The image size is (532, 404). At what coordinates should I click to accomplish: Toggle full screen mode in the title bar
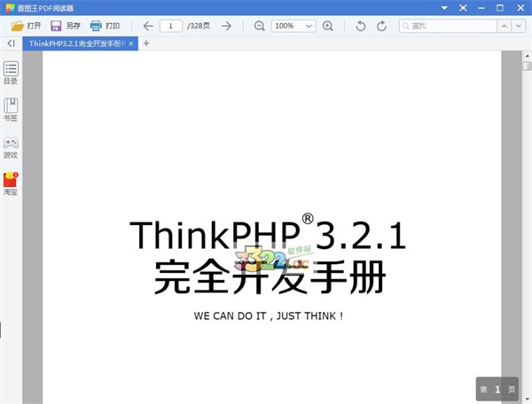463,8
